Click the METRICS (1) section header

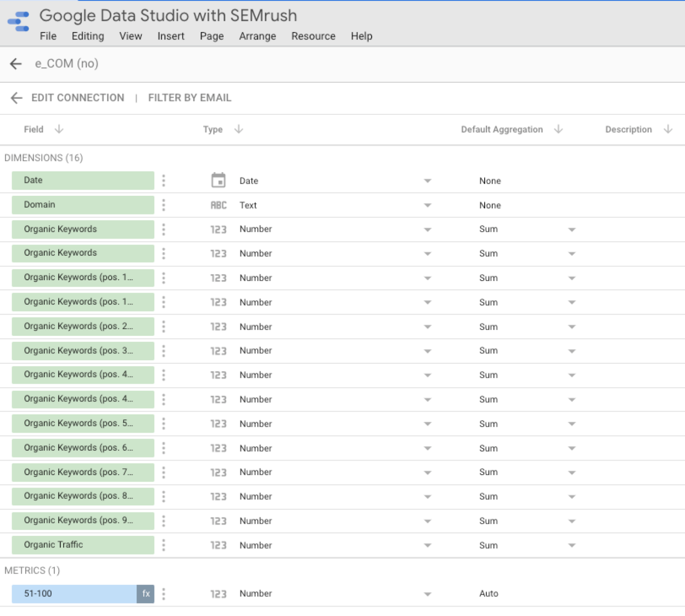tap(32, 571)
